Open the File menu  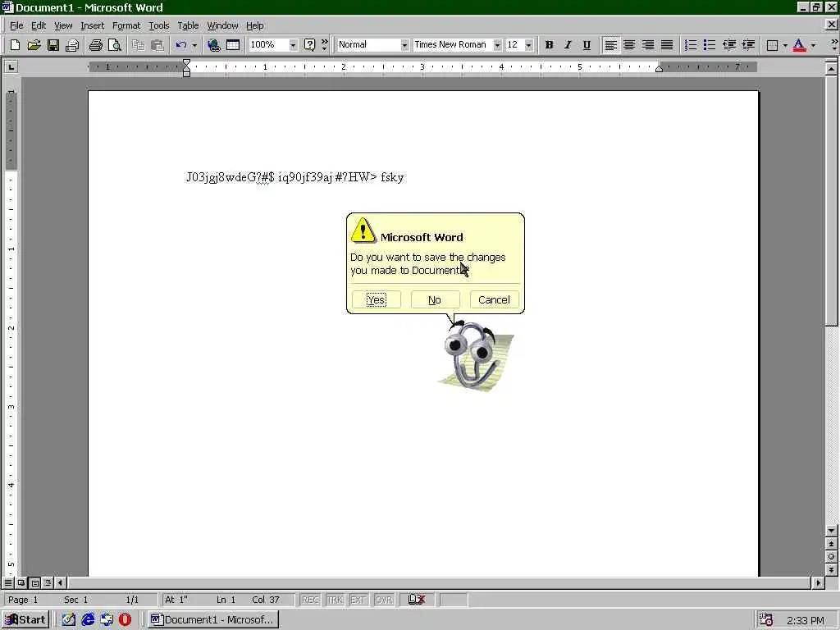[16, 25]
